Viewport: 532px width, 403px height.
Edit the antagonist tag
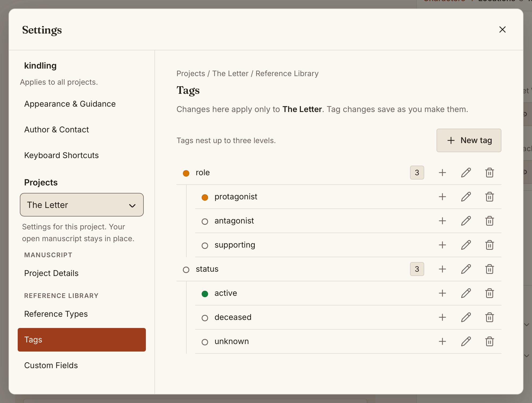466,221
